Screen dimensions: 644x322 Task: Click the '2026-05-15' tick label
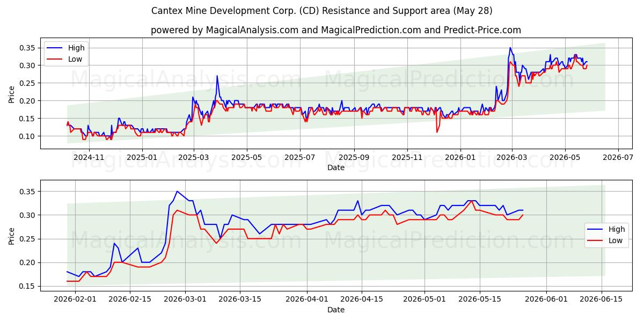tap(479, 299)
